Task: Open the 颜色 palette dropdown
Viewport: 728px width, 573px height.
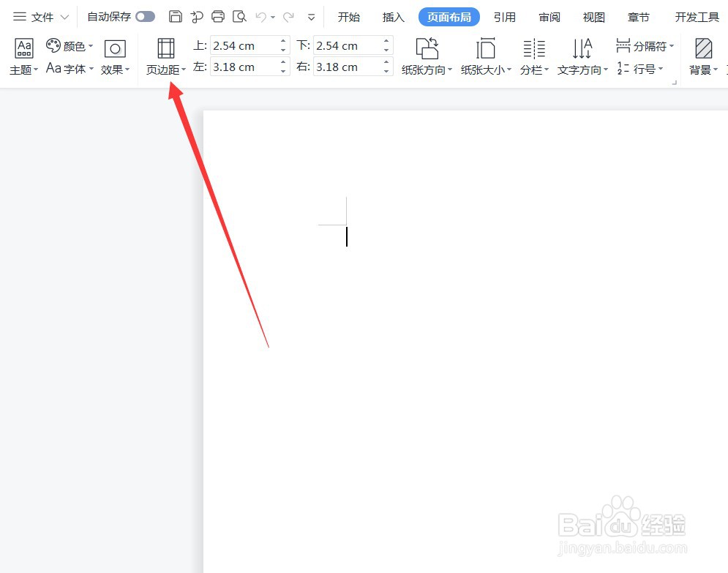Action: pos(70,46)
